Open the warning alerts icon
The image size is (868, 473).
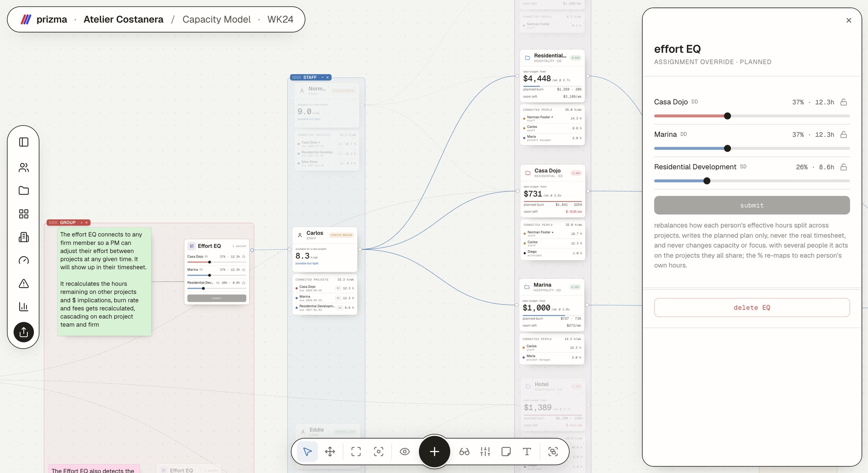[24, 284]
